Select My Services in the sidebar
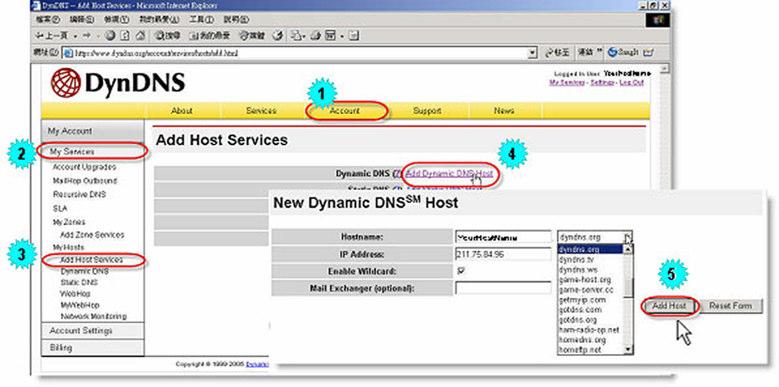The image size is (779, 387). click(x=72, y=152)
